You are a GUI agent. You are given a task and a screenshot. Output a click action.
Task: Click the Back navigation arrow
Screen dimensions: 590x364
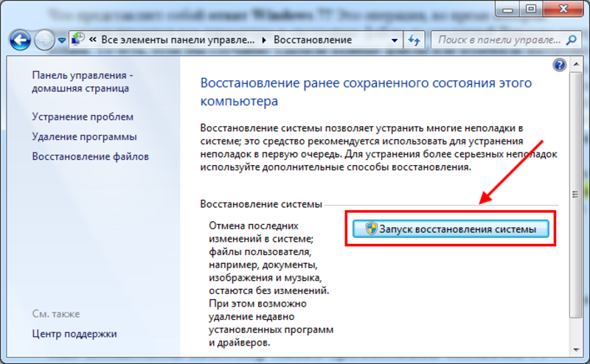(20, 40)
